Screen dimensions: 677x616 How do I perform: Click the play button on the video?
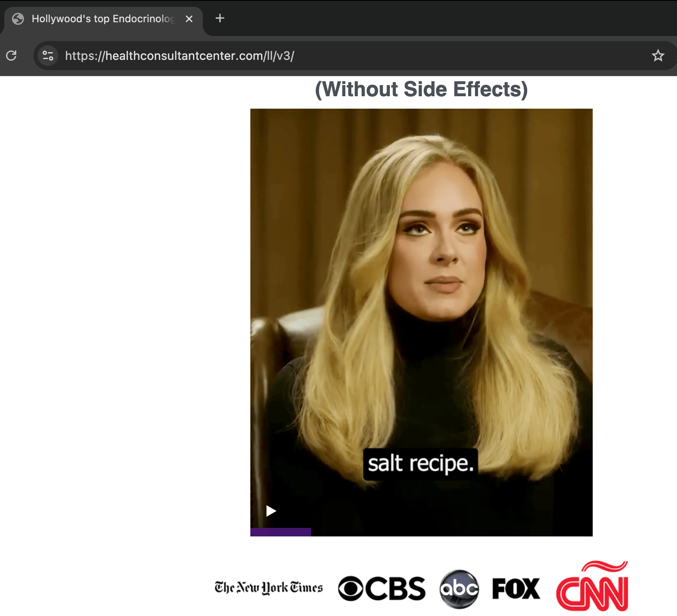tap(271, 511)
